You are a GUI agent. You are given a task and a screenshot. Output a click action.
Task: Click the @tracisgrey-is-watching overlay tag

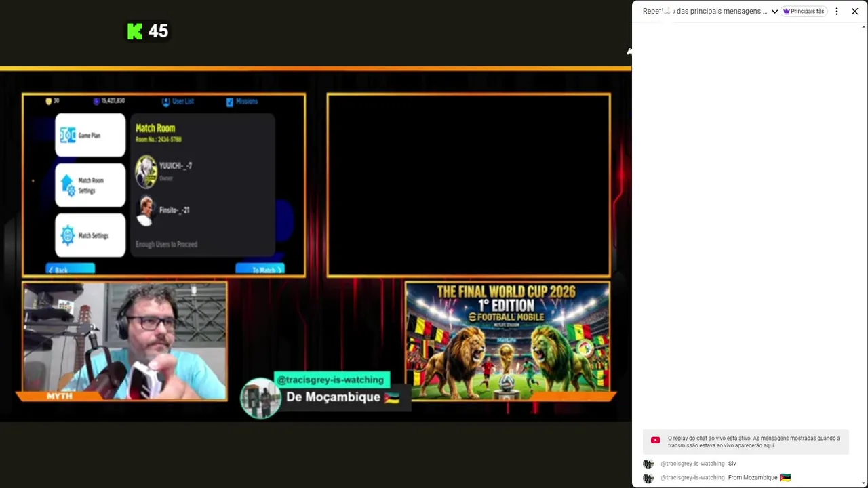[331, 380]
